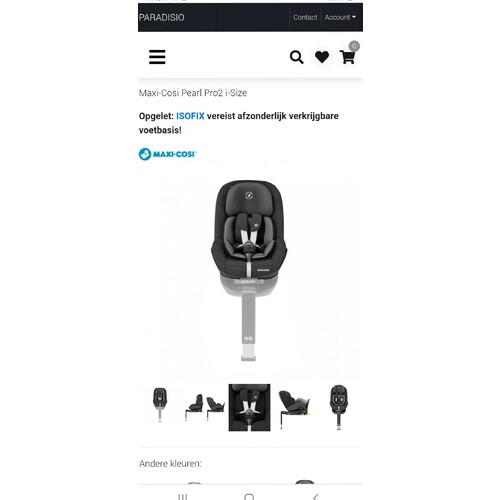Open the shopping cart icon
This screenshot has height=500, width=500.
click(347, 57)
